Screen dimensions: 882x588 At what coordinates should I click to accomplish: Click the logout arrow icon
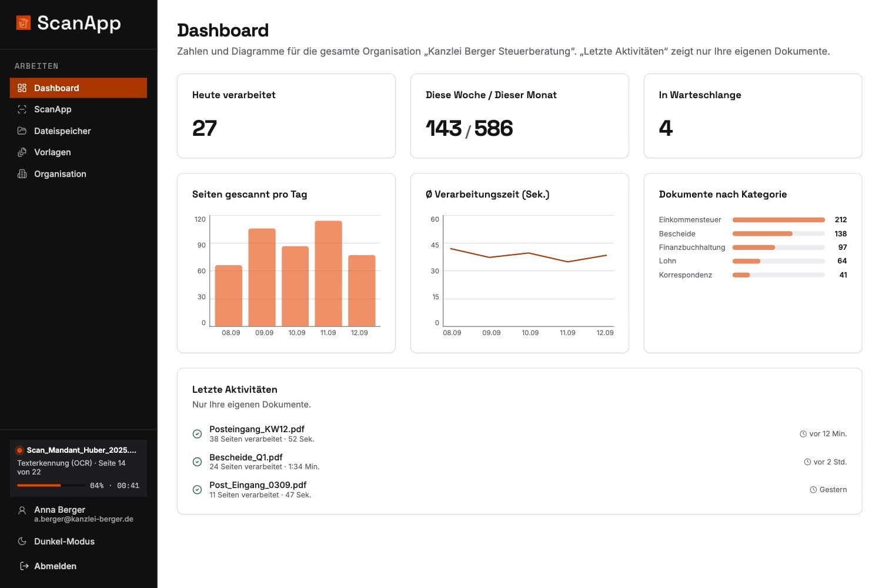(x=24, y=566)
